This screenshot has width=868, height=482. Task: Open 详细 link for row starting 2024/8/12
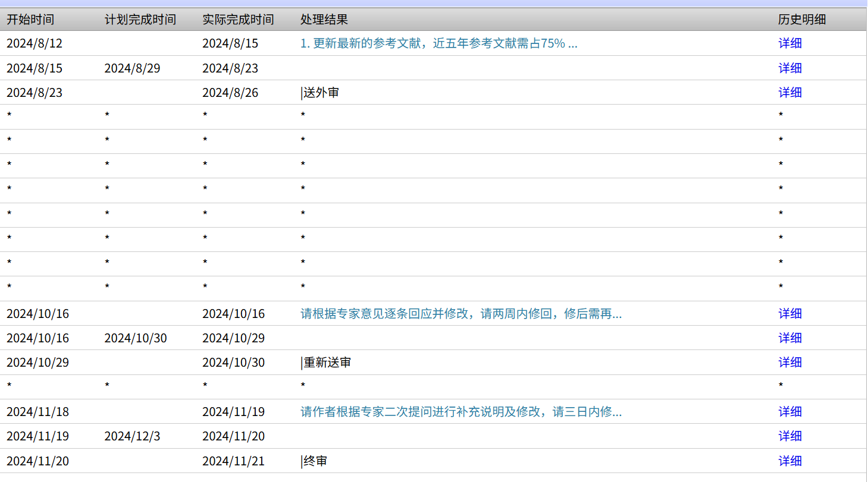(x=789, y=43)
